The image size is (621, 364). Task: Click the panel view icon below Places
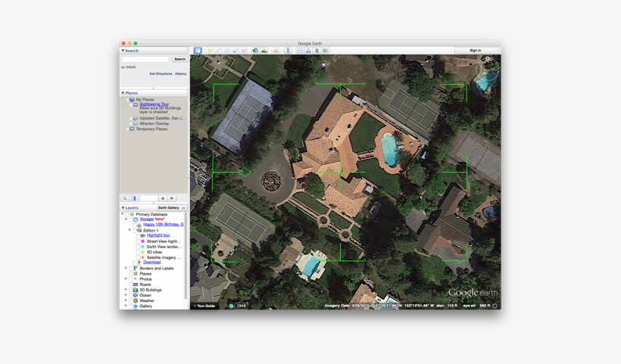point(134,198)
